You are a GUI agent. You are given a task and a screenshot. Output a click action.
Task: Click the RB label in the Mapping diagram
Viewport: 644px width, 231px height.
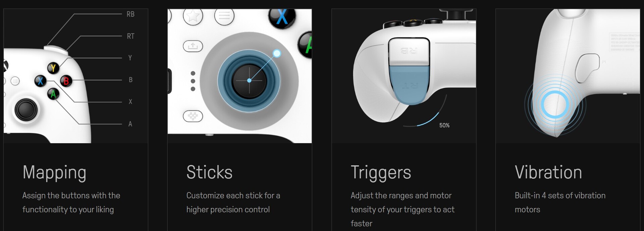click(130, 14)
